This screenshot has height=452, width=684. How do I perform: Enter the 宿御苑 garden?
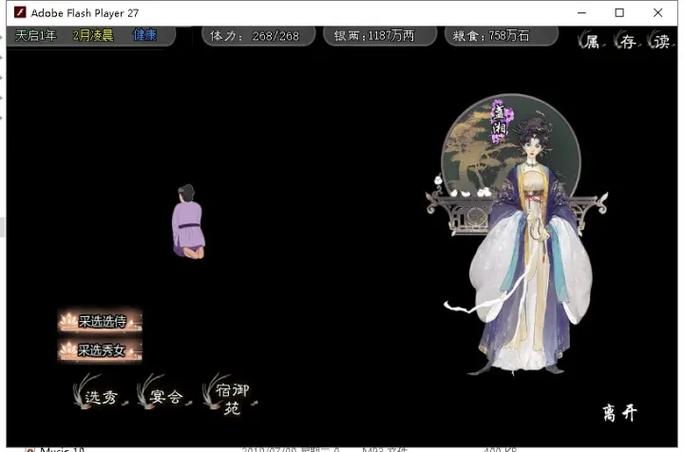click(x=229, y=397)
